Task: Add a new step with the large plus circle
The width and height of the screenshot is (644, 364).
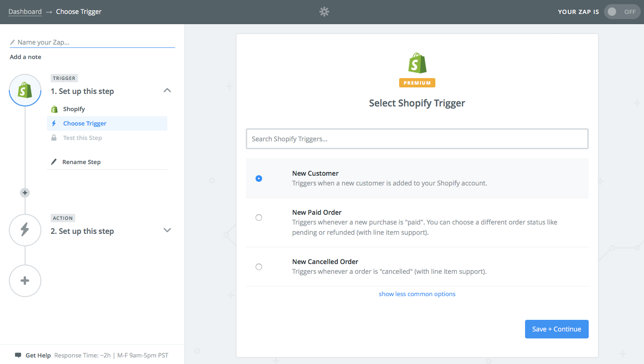Action: click(25, 281)
